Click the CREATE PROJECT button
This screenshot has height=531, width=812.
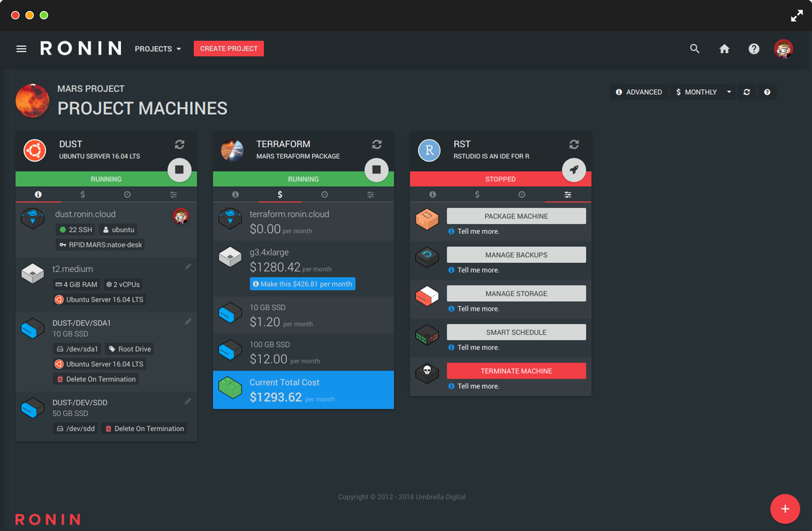228,49
